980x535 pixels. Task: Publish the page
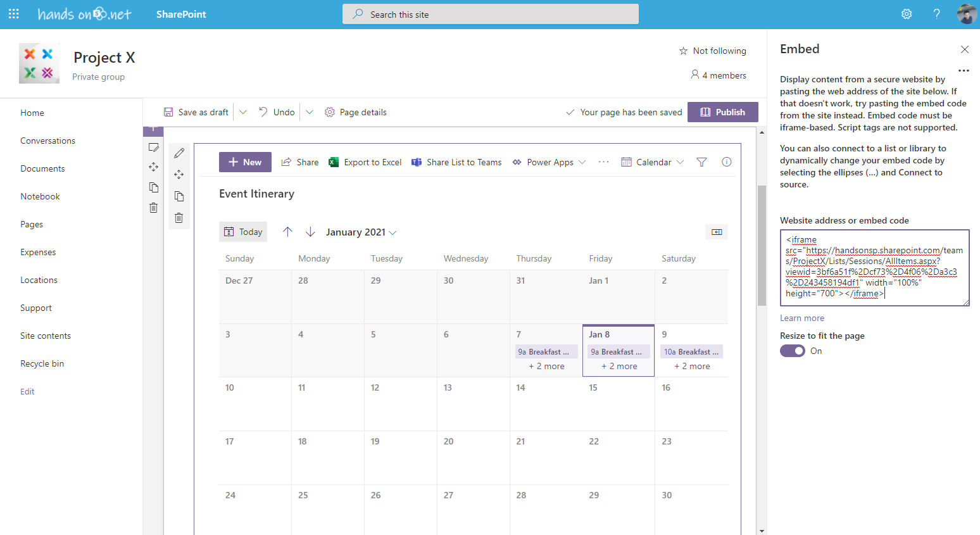(x=723, y=112)
